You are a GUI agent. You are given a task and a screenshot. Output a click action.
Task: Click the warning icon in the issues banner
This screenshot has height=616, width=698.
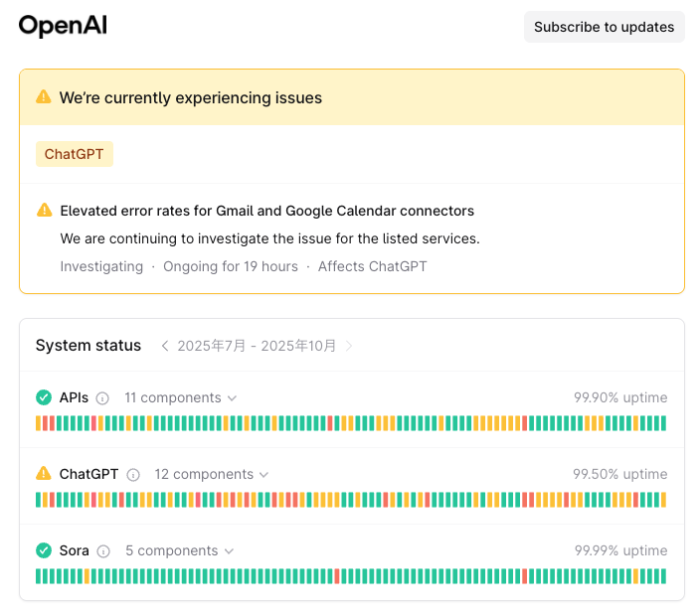(x=44, y=97)
